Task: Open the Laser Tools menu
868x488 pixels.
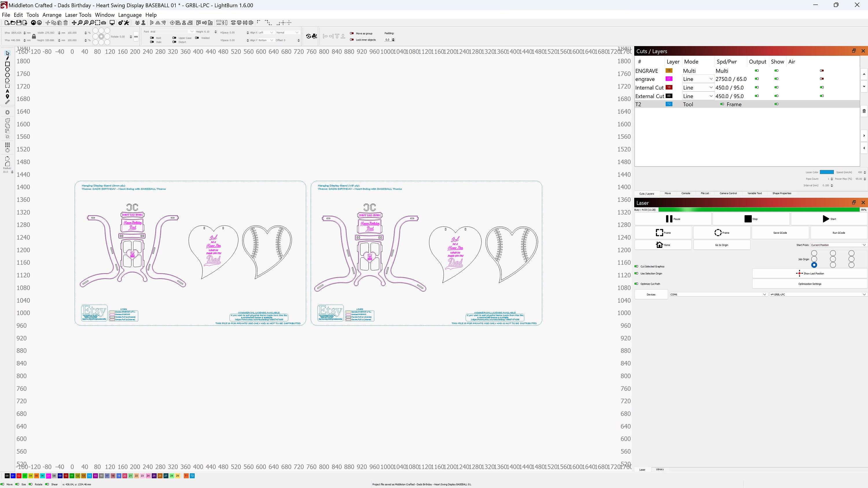Action: point(78,15)
